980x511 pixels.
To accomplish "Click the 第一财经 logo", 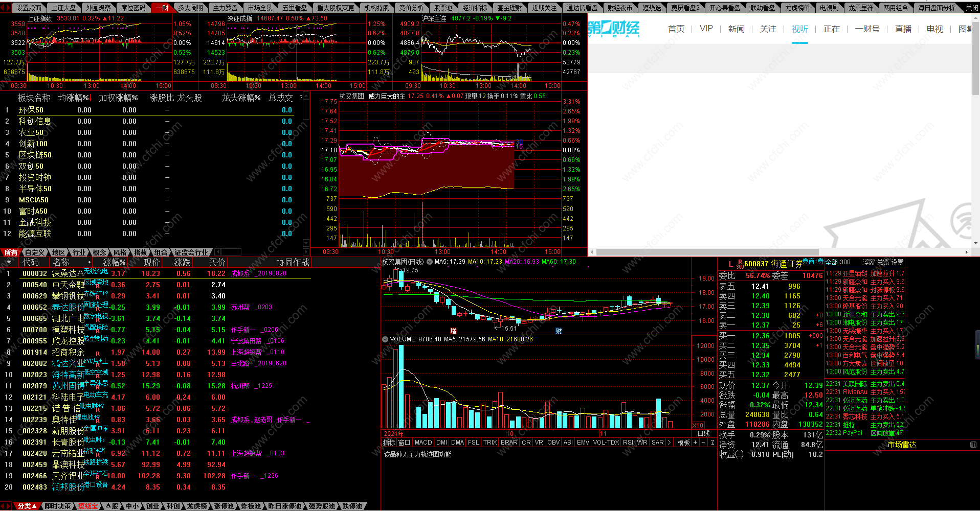I will (614, 29).
